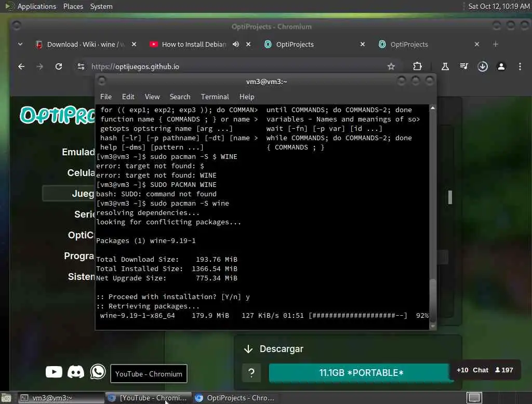Close the first OptiProjects tab

pos(362,45)
